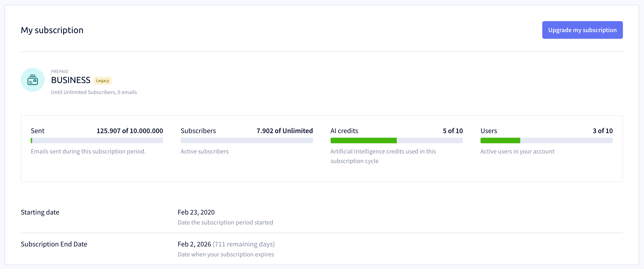
Task: Click the Feb 2, 2026 end date
Action: (x=194, y=244)
